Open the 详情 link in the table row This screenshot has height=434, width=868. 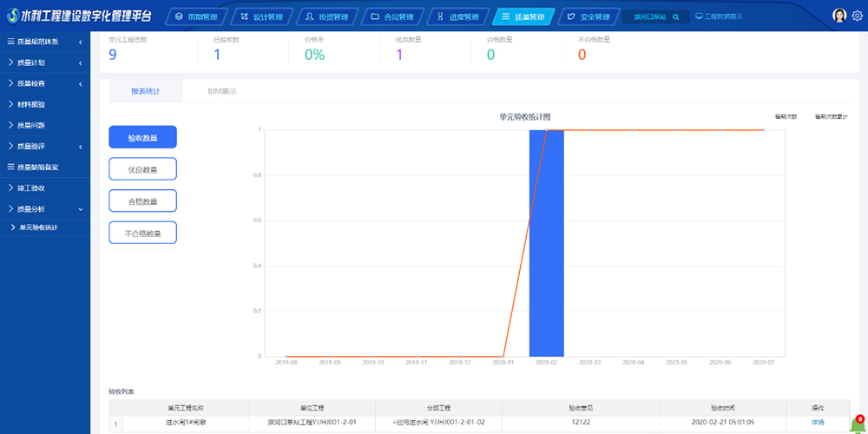(818, 423)
